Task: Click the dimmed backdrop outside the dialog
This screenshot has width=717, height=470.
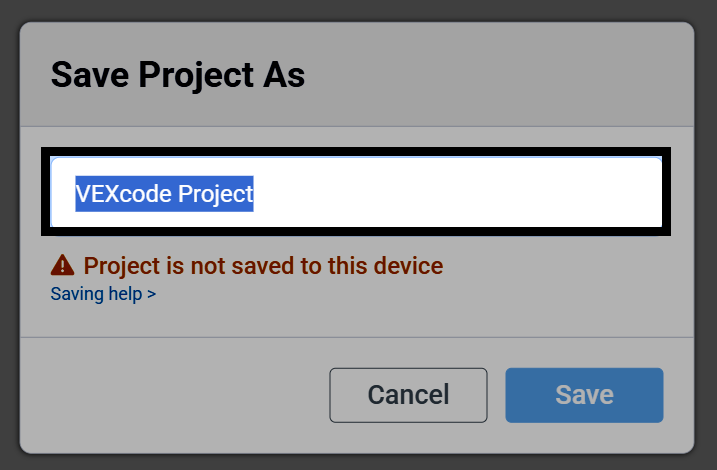Action: [358, 9]
